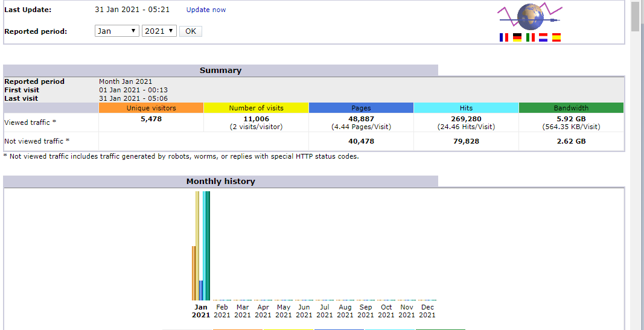The image size is (644, 330).
Task: Click the Dutch flag icon
Action: point(543,37)
